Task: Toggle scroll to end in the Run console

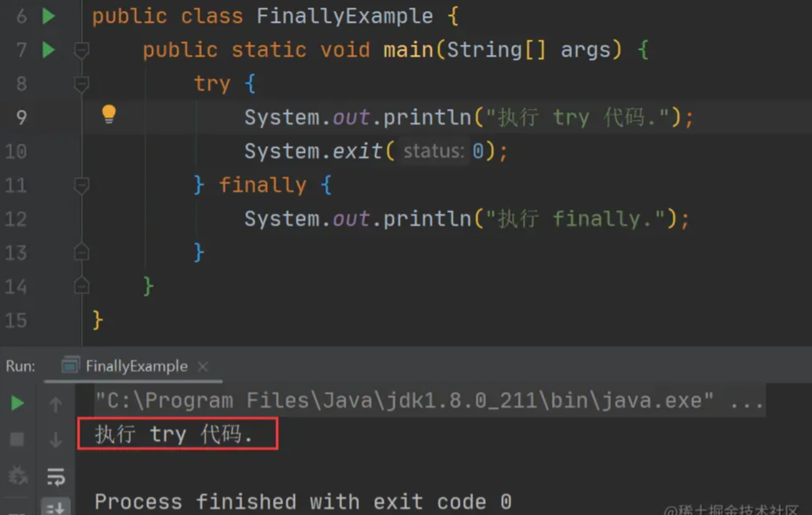Action: 56,507
